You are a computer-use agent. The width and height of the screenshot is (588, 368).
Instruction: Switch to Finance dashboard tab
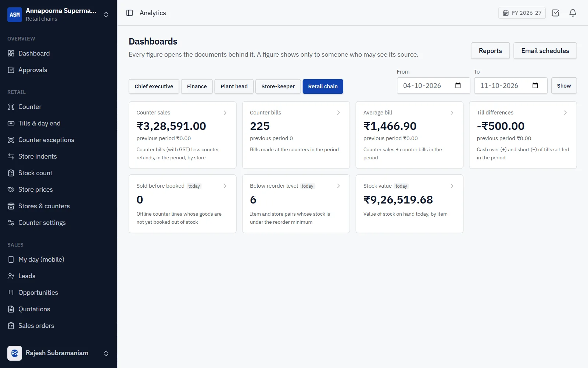(x=197, y=86)
